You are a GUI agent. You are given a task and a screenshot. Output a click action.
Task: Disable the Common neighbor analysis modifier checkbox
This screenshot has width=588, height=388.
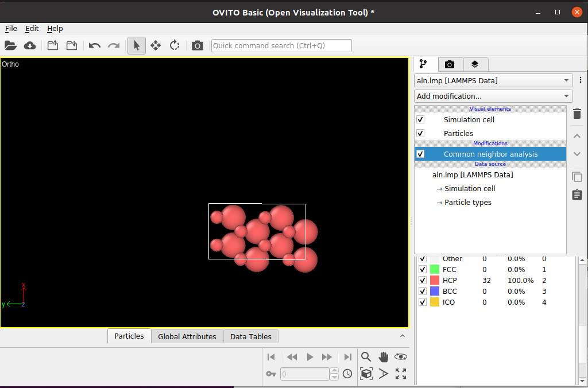coord(420,154)
